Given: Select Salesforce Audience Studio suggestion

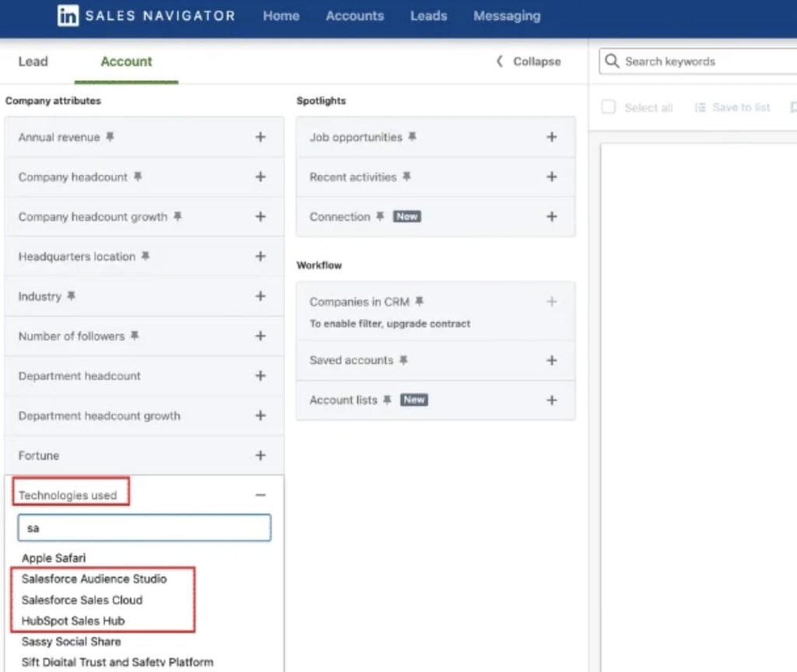Looking at the screenshot, I should coord(94,579).
